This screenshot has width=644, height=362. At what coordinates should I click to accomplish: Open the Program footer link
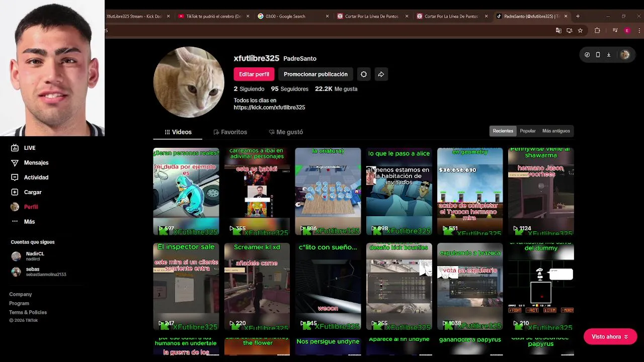[19, 304]
